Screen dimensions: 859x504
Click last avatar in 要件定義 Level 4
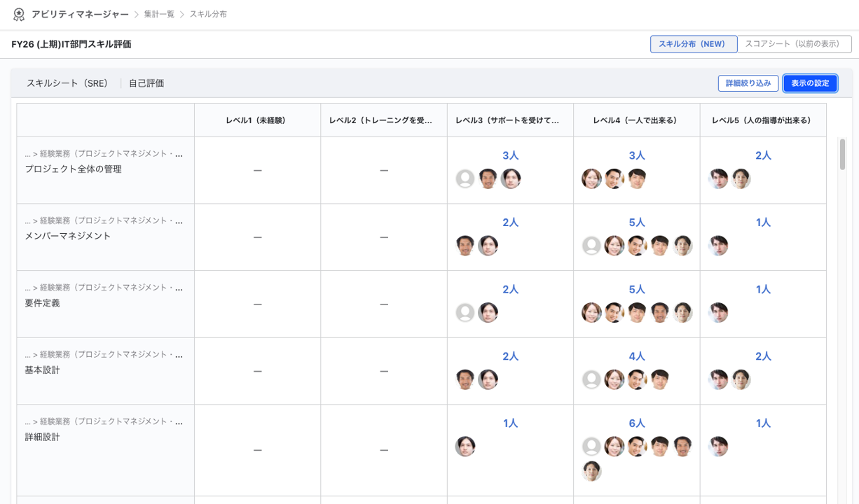[682, 312]
